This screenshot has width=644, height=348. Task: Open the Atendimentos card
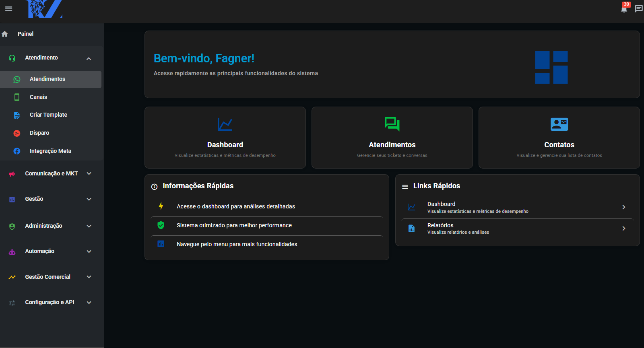point(392,138)
